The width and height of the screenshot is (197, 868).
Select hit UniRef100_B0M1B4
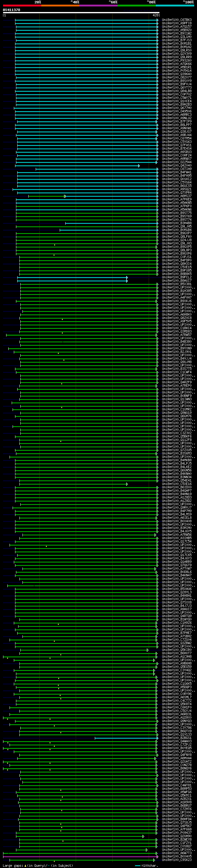[177, 230]
